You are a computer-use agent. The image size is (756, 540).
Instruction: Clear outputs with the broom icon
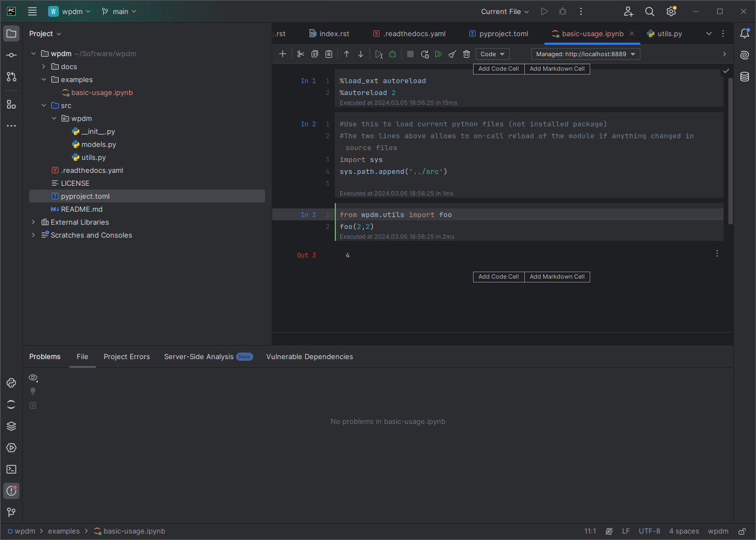[453, 54]
